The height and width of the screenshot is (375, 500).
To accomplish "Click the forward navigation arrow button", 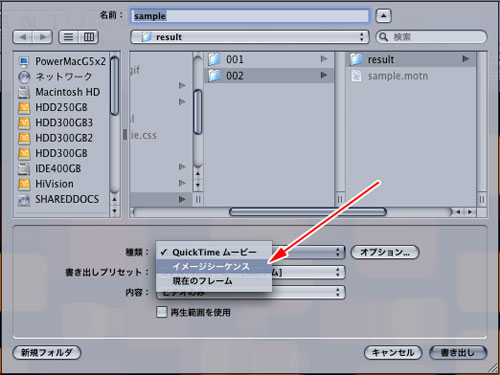I will point(43,37).
